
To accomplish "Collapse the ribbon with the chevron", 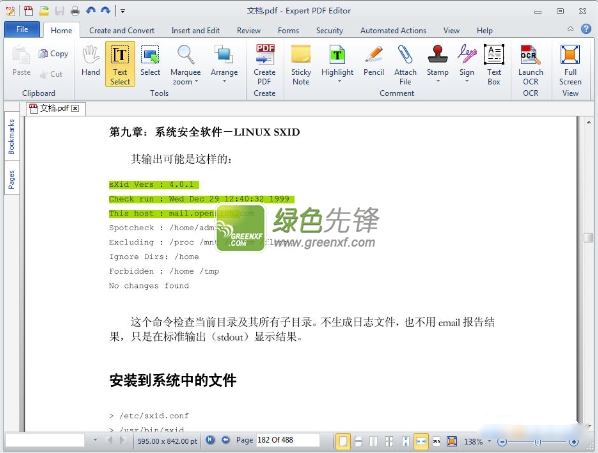I will [571, 29].
